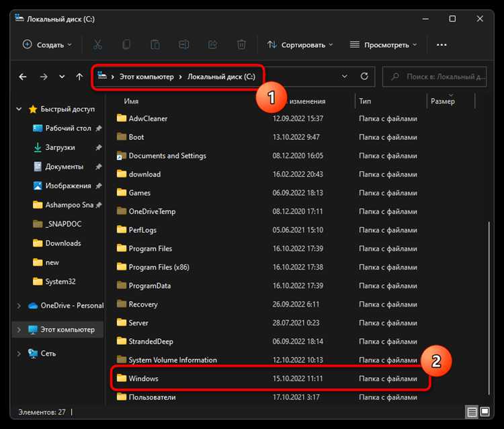
Task: Switch to large thumbnails view icon
Action: 485,412
